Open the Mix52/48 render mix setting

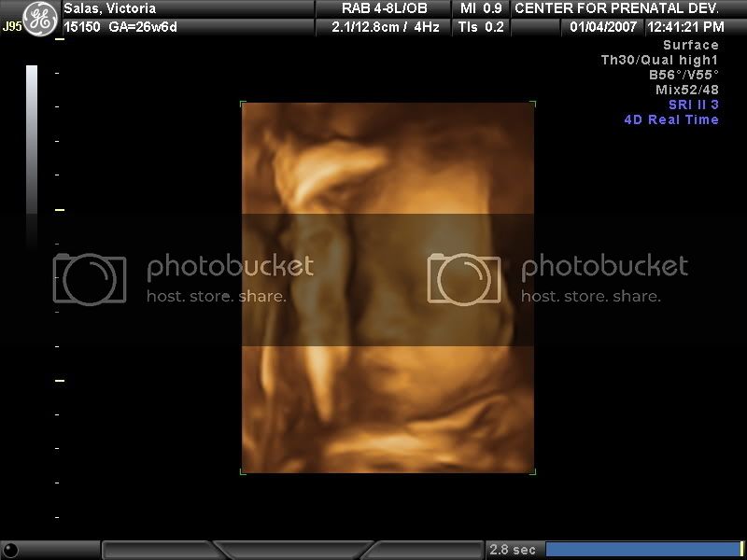[x=686, y=90]
